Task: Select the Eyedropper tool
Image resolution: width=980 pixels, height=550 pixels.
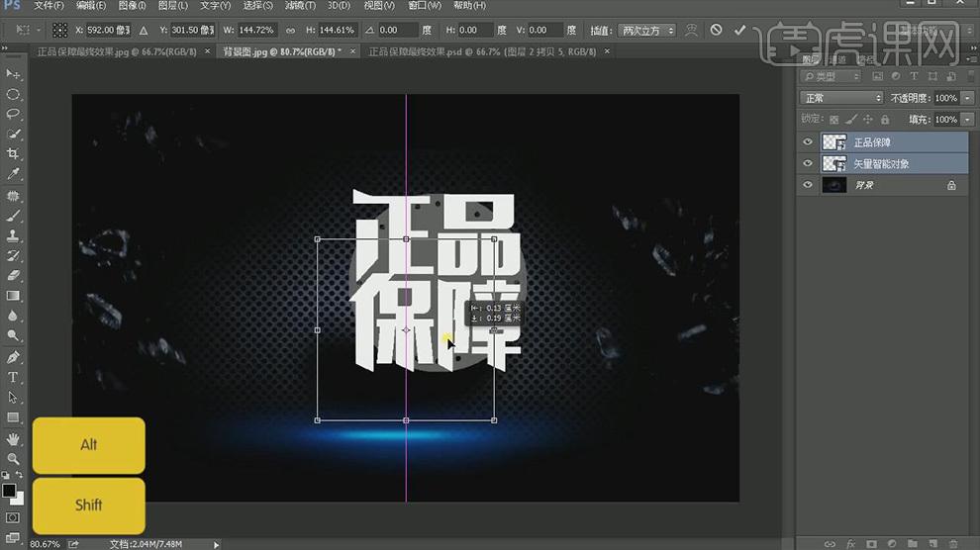Action: 13,174
